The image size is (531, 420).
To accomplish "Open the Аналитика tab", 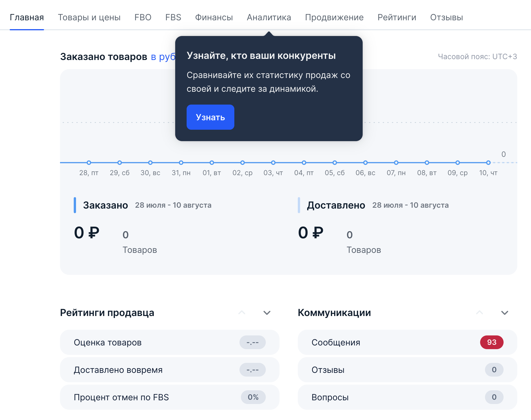I will click(x=269, y=17).
